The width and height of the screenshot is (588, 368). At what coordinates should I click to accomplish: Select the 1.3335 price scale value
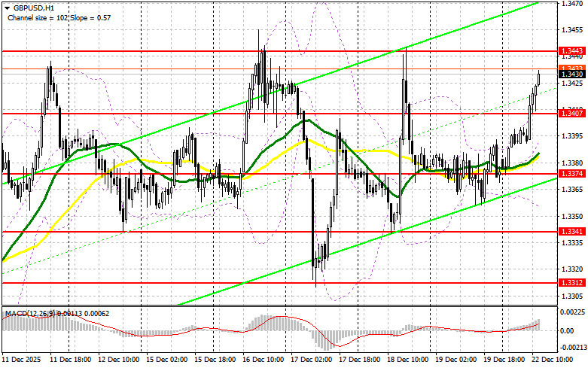pyautogui.click(x=571, y=243)
